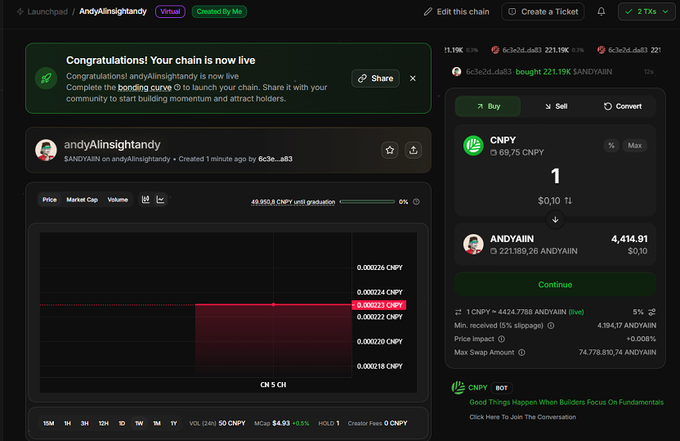Select the Buy tab

click(x=488, y=106)
